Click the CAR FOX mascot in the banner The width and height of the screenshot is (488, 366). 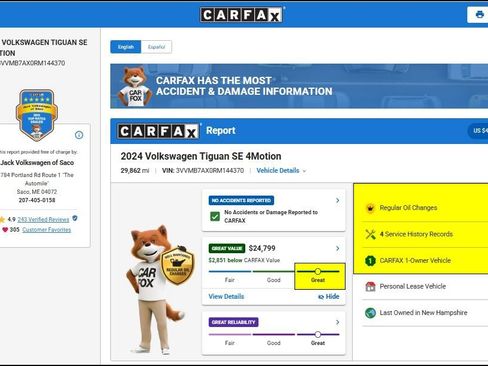click(135, 86)
